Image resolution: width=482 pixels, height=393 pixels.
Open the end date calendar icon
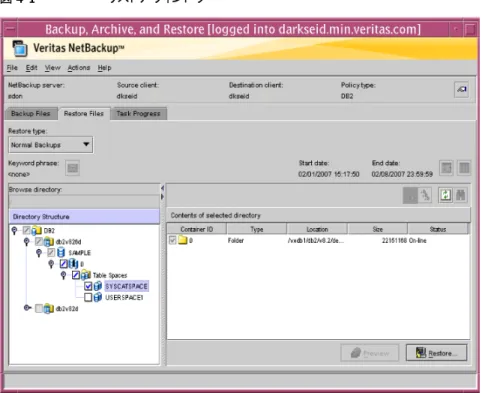point(464,168)
